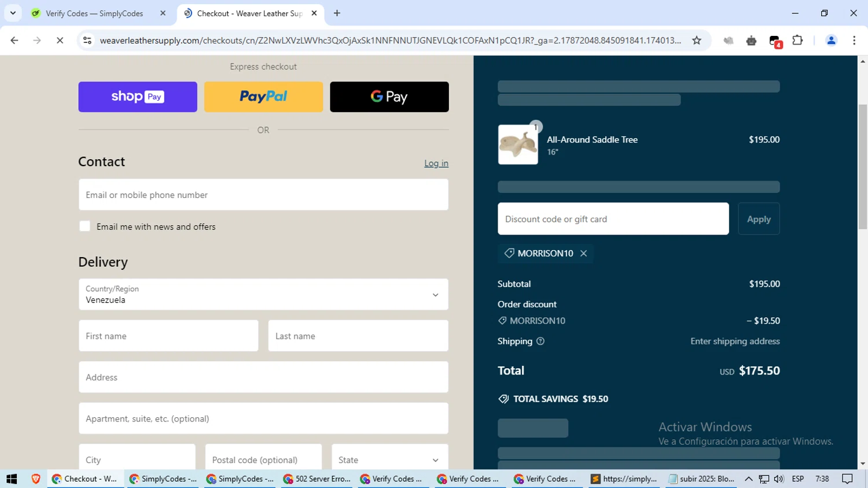Viewport: 868px width, 488px height.
Task: Focus the Apartment, suite, etc. field
Action: (x=263, y=419)
